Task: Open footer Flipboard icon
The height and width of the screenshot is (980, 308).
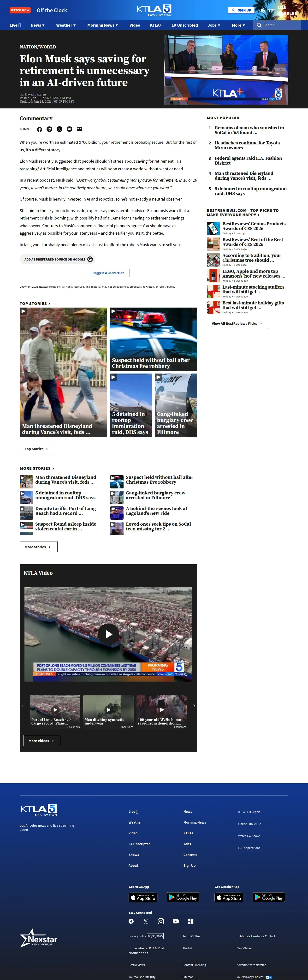Action: point(190,921)
